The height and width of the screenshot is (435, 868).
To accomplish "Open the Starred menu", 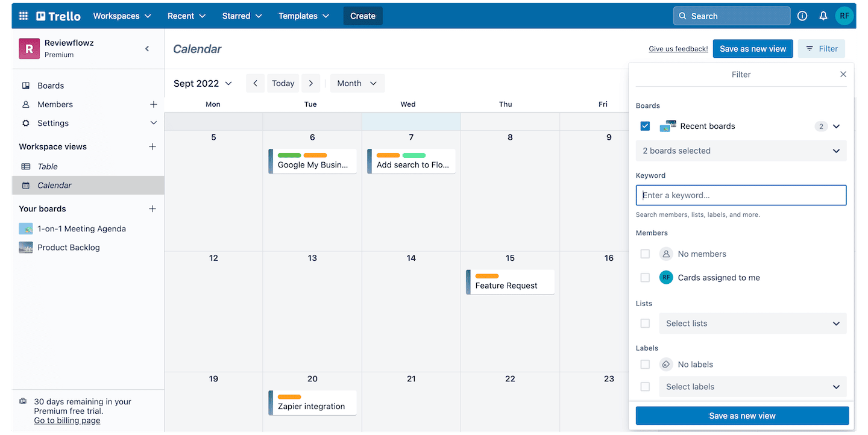I will pyautogui.click(x=242, y=16).
